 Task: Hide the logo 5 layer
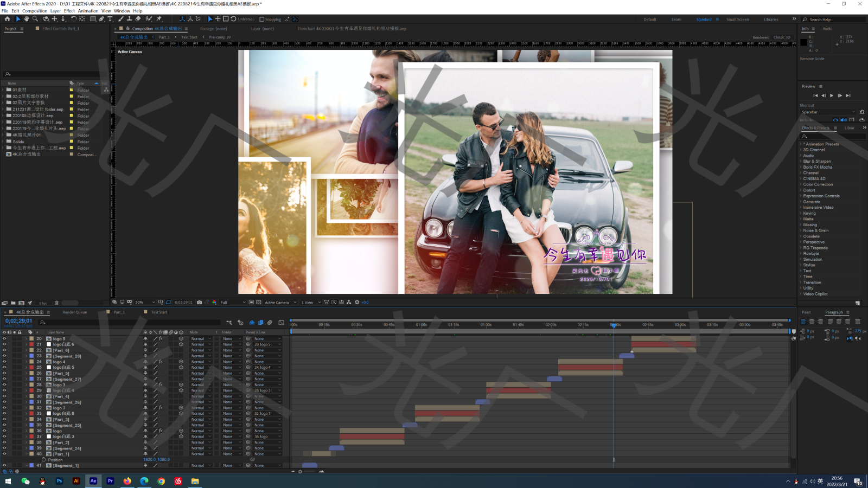click(4, 339)
